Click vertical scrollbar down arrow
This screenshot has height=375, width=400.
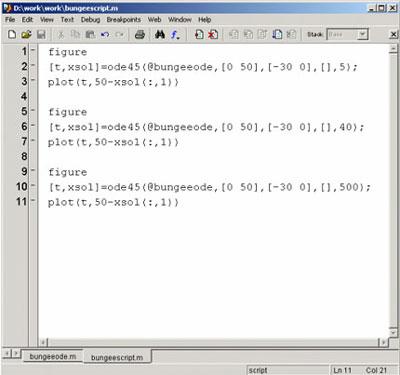tap(393, 333)
